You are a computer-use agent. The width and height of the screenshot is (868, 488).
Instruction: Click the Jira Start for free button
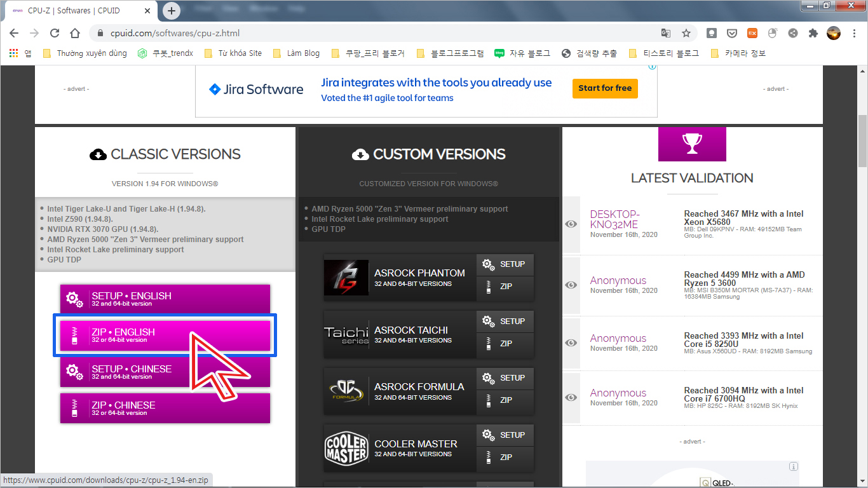(605, 88)
